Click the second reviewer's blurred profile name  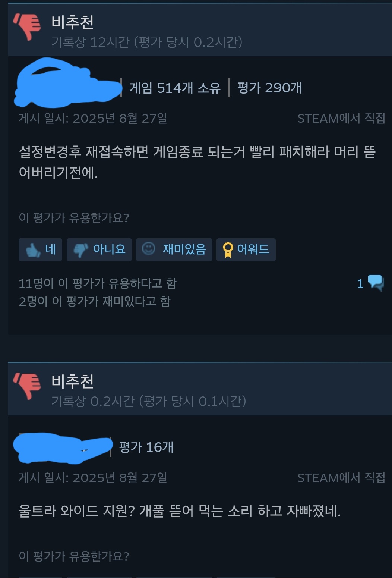pos(63,448)
